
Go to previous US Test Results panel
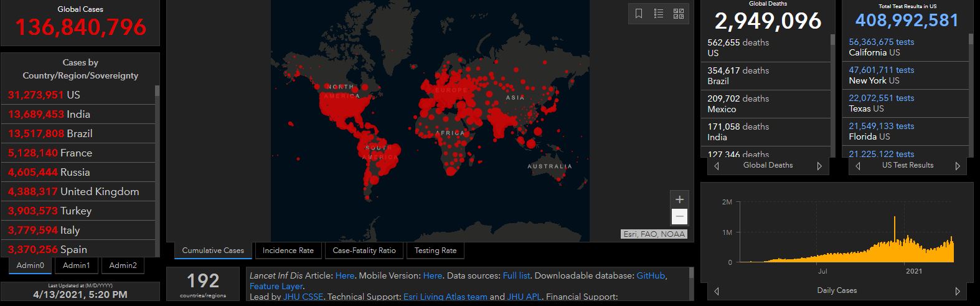coord(858,166)
